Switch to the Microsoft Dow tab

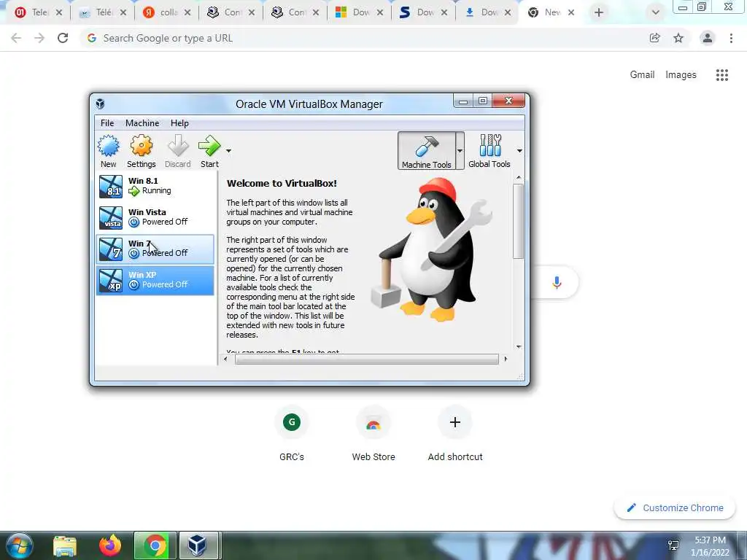360,12
